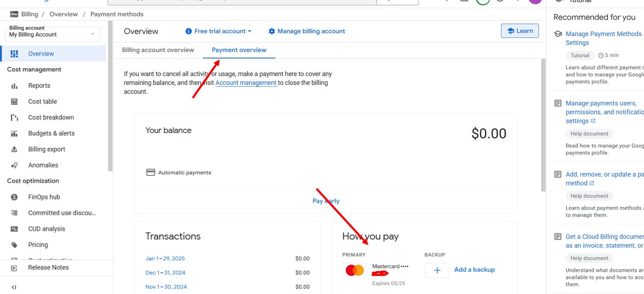Go to Overview in the breadcrumb
The image size is (644, 294).
[x=63, y=14]
